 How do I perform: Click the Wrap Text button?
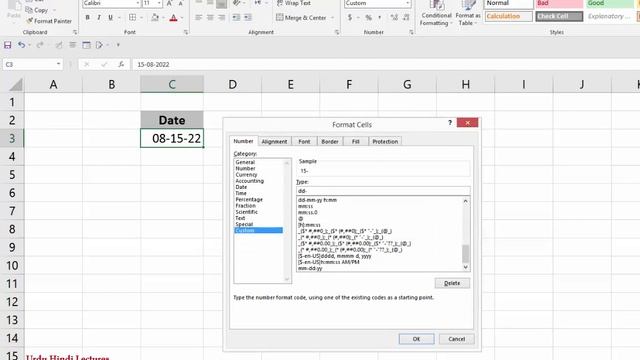[293, 3]
